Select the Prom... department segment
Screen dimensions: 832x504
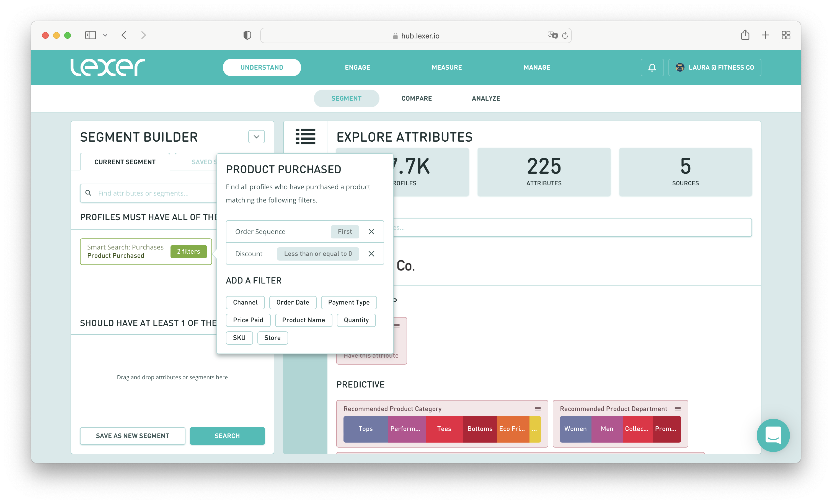pyautogui.click(x=667, y=429)
